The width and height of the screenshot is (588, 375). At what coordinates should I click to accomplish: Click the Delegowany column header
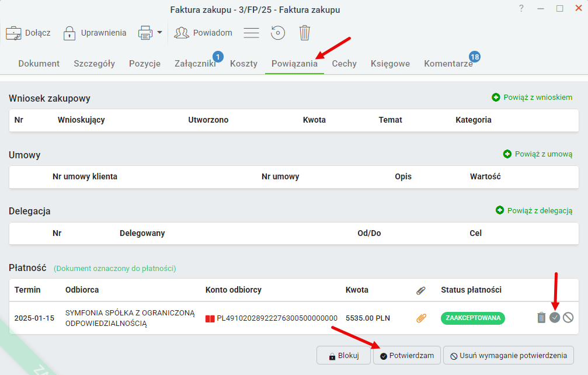tap(142, 233)
